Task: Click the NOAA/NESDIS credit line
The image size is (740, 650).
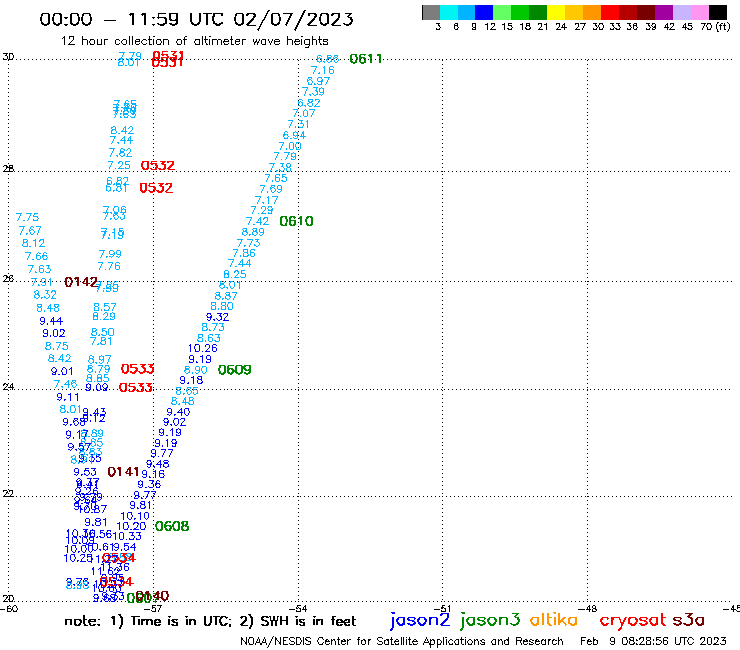Action: coord(402,641)
